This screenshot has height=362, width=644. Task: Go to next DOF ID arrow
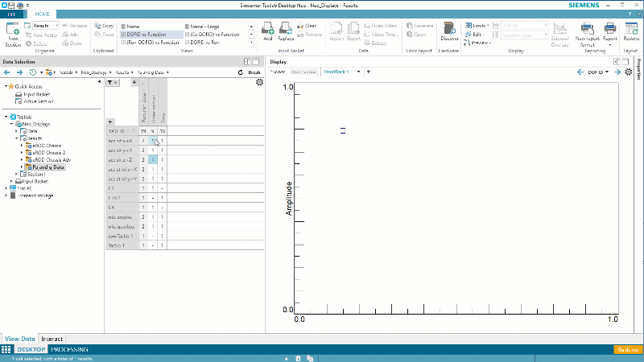click(x=618, y=72)
